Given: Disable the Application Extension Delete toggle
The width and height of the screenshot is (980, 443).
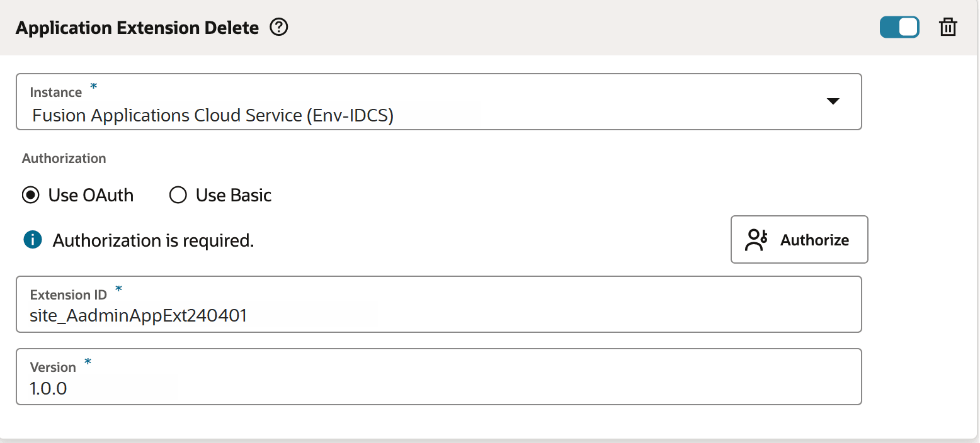Looking at the screenshot, I should pyautogui.click(x=899, y=27).
